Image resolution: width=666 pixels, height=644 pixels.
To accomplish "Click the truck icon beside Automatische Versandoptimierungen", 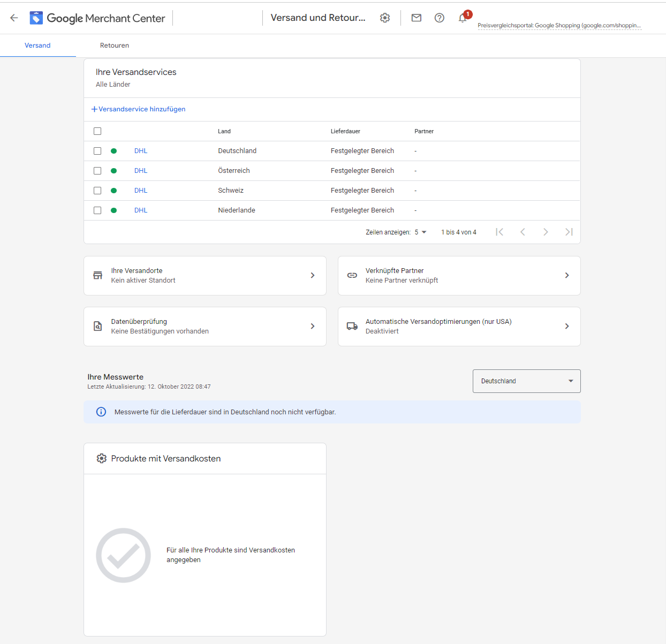I will click(x=352, y=326).
